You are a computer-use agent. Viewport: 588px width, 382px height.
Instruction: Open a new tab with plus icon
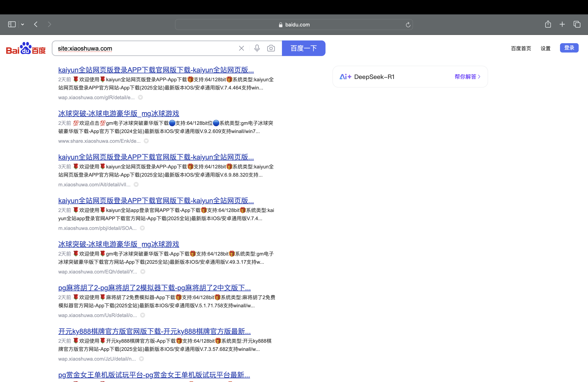[x=562, y=24]
